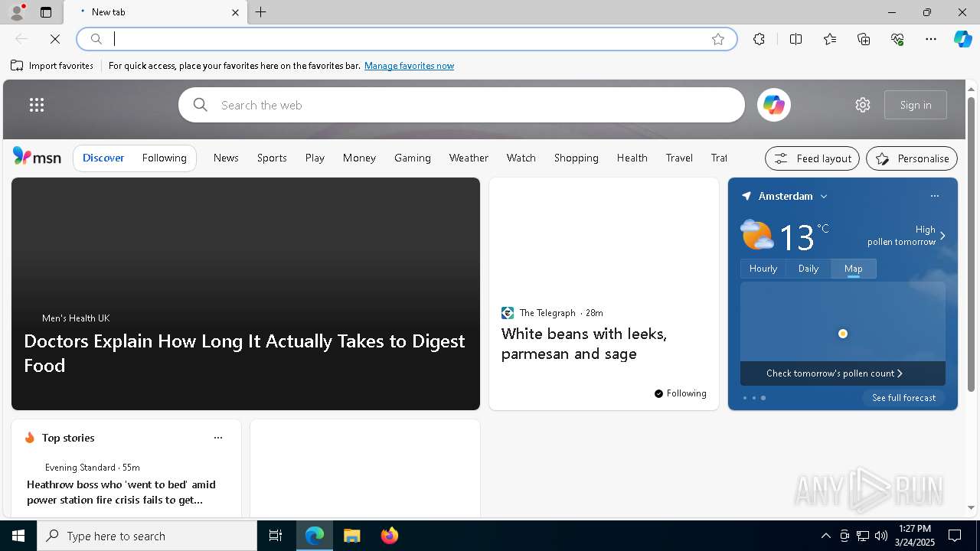The image size is (980, 551).
Task: Open the Play category
Action: point(315,158)
